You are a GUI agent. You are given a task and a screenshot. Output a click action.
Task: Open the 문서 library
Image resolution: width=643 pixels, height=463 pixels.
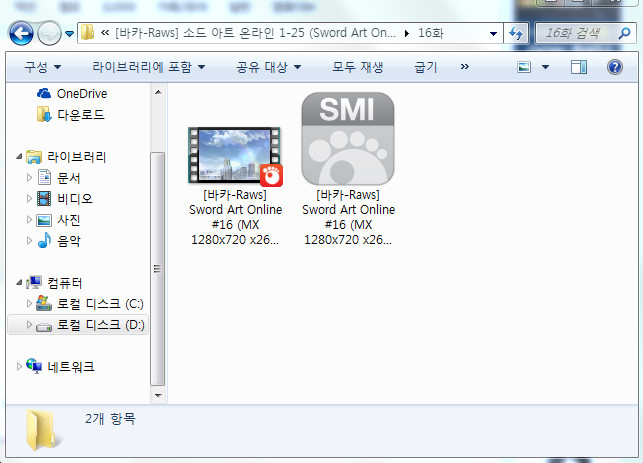68,178
